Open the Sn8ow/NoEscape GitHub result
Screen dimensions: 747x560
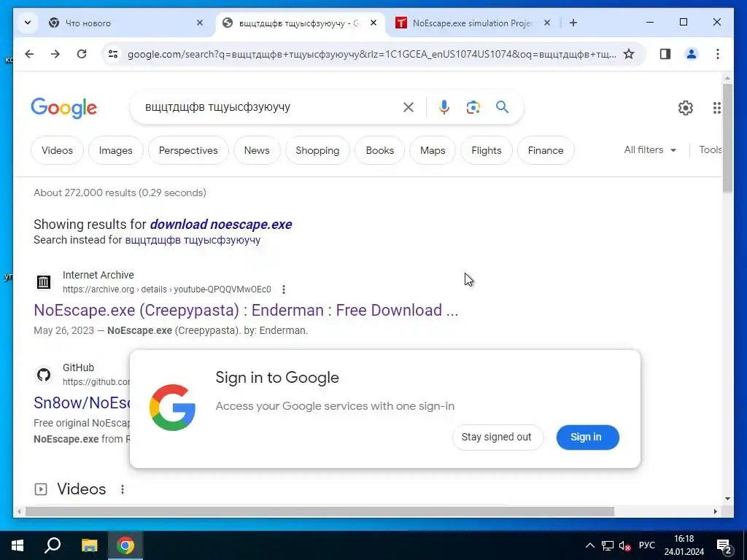82,402
